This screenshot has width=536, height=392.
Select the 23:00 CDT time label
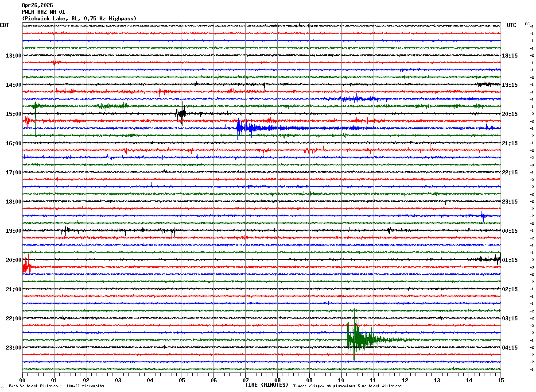click(x=13, y=348)
